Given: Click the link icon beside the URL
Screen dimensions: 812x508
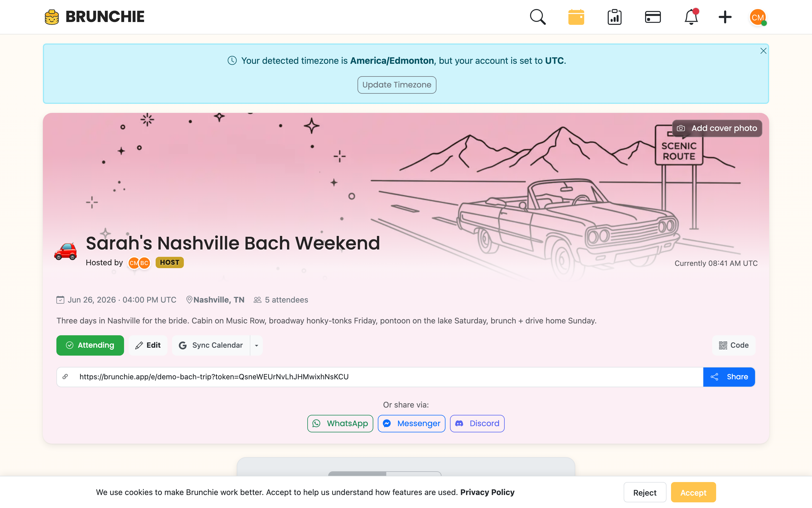Looking at the screenshot, I should click(65, 377).
